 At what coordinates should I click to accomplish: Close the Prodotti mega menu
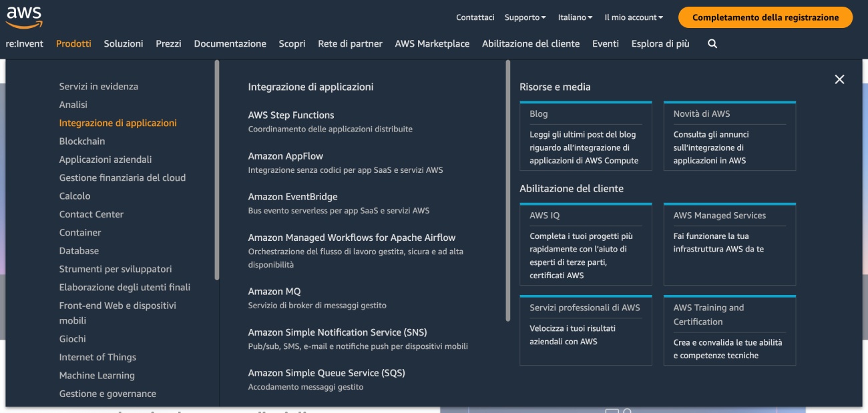tap(839, 79)
